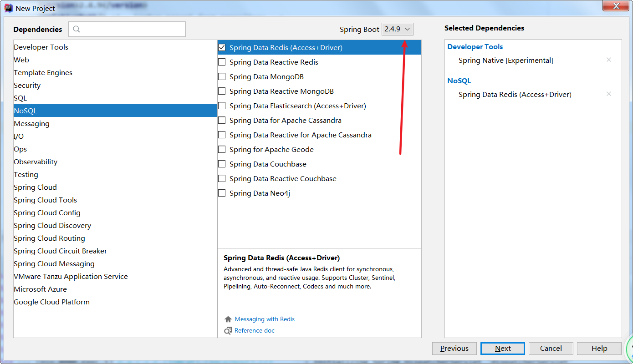
Task: Select Microsoft Azure category
Action: pos(115,289)
